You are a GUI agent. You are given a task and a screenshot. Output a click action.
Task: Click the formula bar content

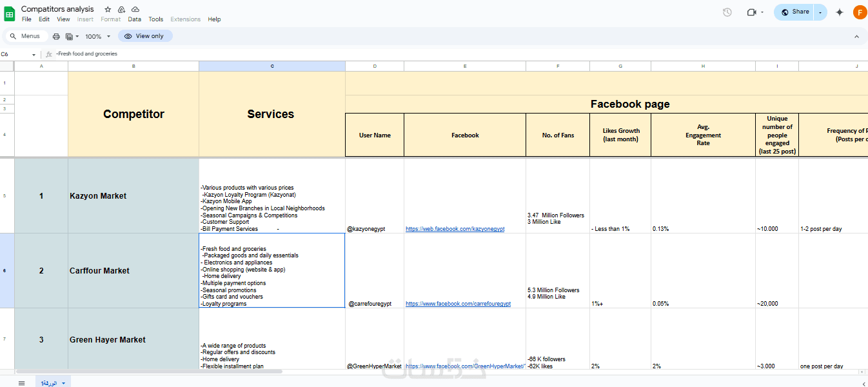click(87, 54)
